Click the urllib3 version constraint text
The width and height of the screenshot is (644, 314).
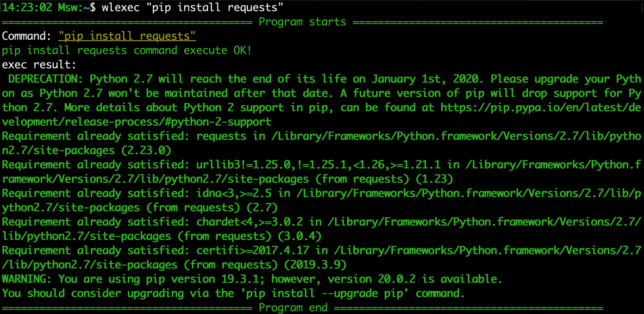318,165
